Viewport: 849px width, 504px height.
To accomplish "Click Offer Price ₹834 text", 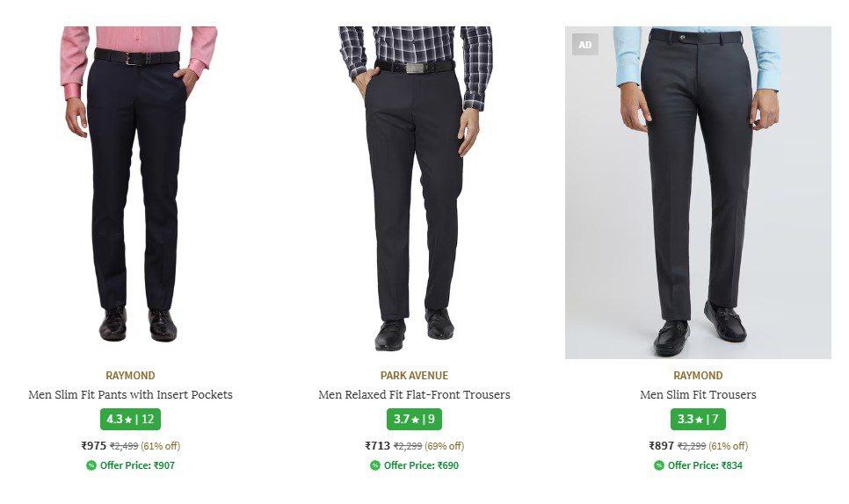I will click(x=705, y=465).
